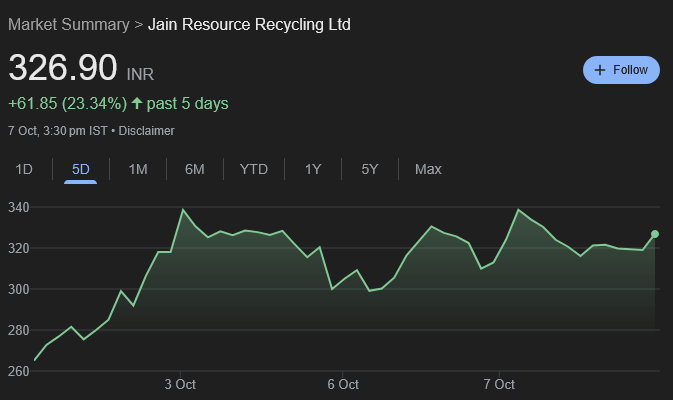This screenshot has height=400, width=673.
Task: Select the YTD range tab
Action: coord(254,169)
